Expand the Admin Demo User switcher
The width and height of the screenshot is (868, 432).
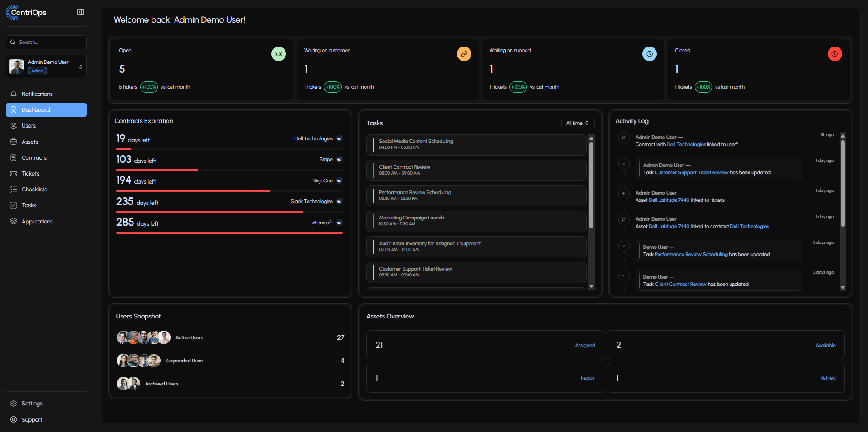click(81, 66)
